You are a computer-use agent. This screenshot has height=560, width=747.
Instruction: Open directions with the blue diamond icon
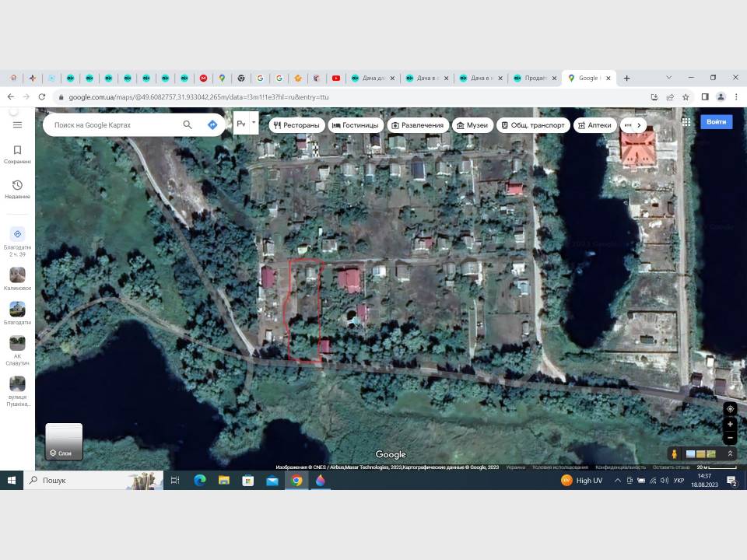212,124
